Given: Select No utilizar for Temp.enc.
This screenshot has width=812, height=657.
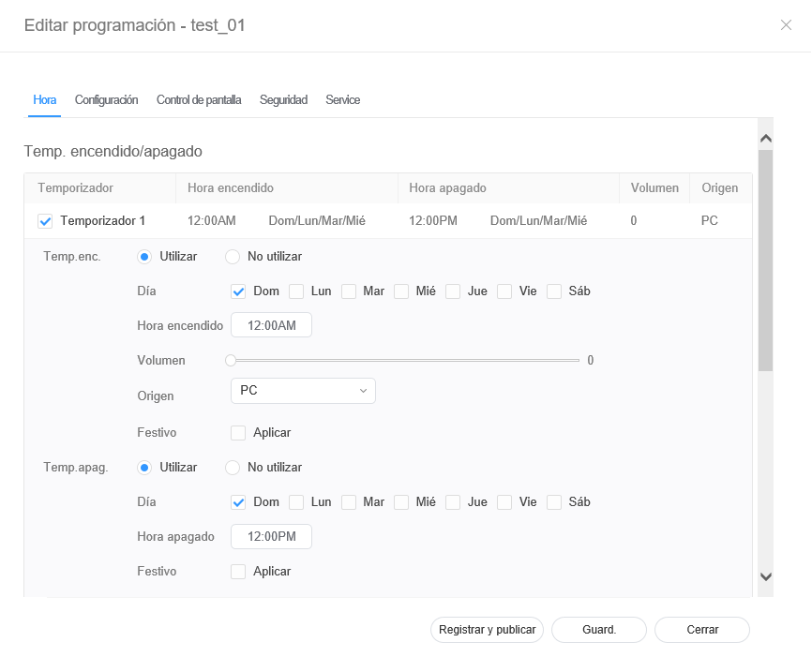Looking at the screenshot, I should (233, 257).
